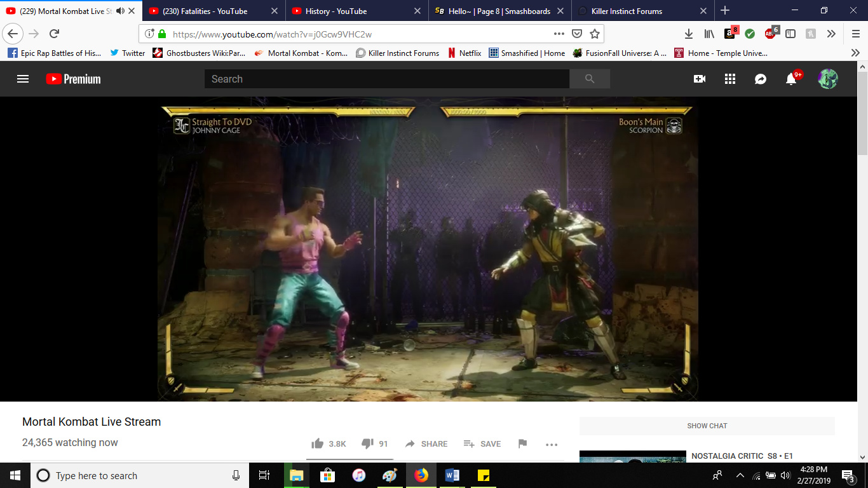868x488 pixels.
Task: Open the create video camera icon
Action: (x=700, y=79)
